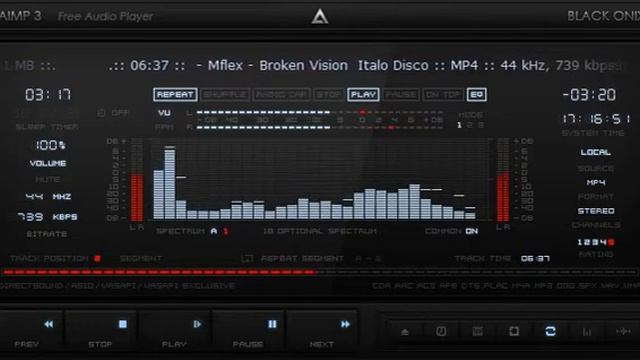Click the eject open-file icon
This screenshot has height=360, width=640.
pyautogui.click(x=405, y=331)
